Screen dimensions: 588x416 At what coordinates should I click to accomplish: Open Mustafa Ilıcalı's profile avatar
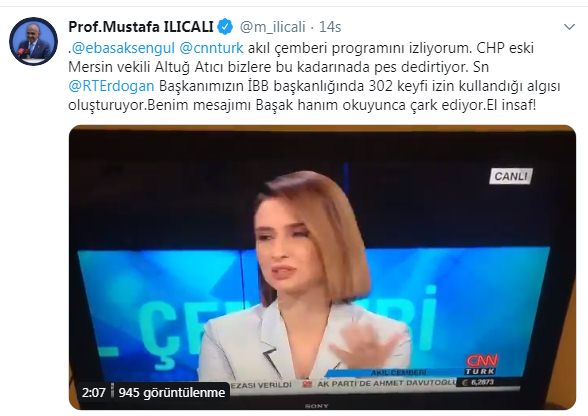coord(33,41)
